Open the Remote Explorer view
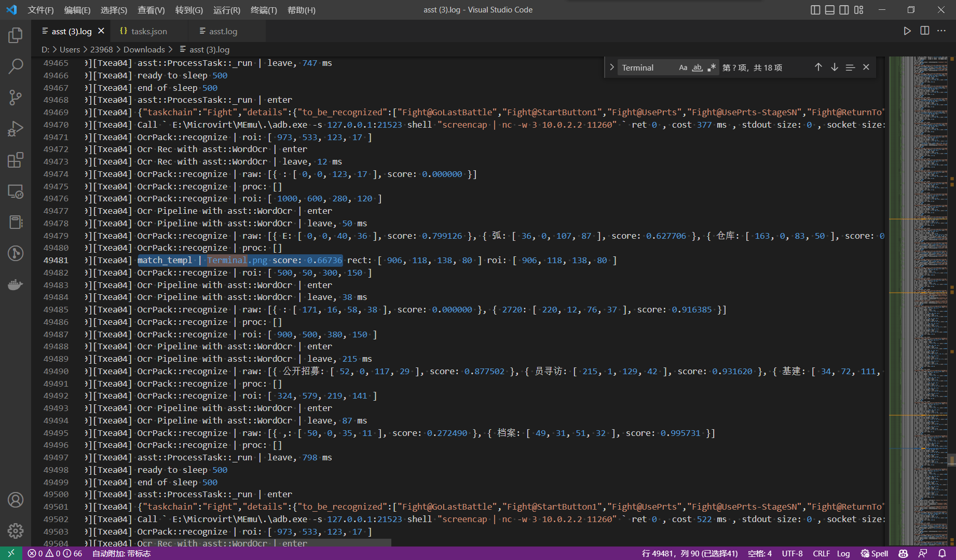 [15, 192]
